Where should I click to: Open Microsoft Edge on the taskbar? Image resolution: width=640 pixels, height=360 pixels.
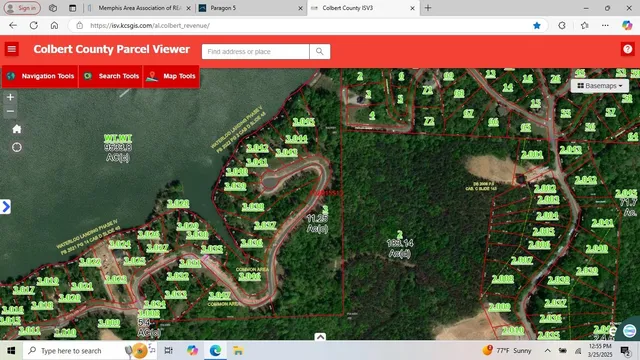pos(215,351)
